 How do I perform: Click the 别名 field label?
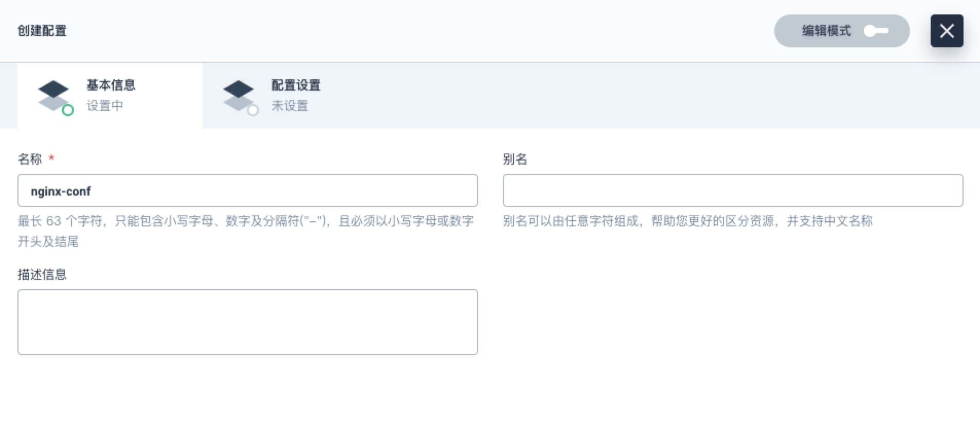click(x=515, y=159)
